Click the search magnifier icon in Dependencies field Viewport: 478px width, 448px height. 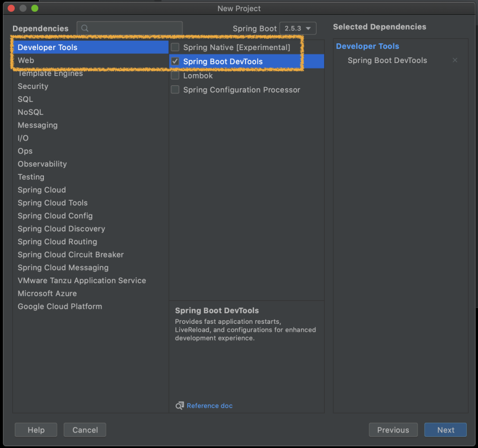85,28
